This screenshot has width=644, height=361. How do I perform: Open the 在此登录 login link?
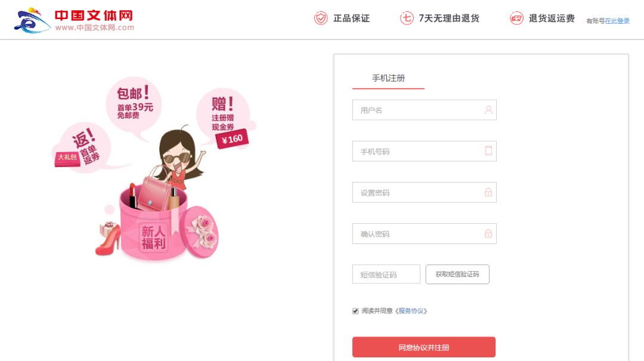[x=617, y=21]
